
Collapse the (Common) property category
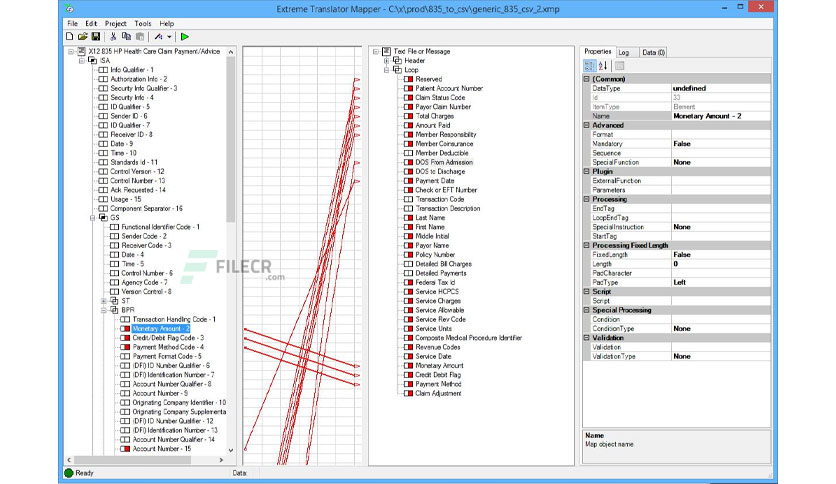click(x=586, y=79)
